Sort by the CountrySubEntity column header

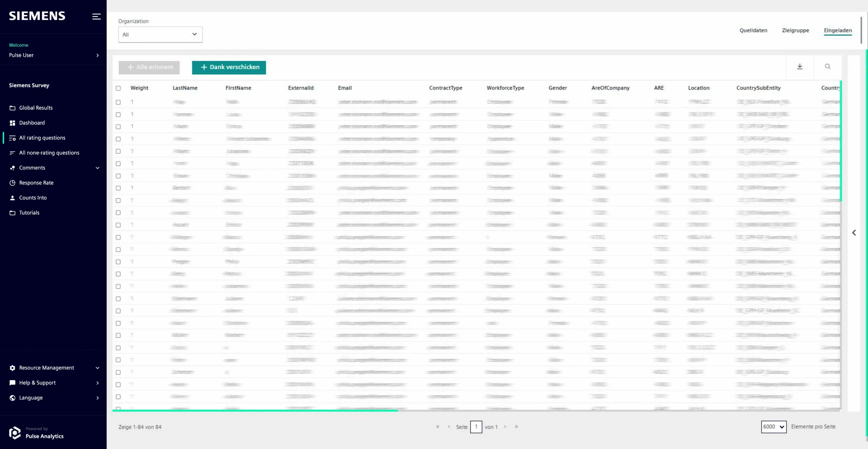pyautogui.click(x=758, y=88)
